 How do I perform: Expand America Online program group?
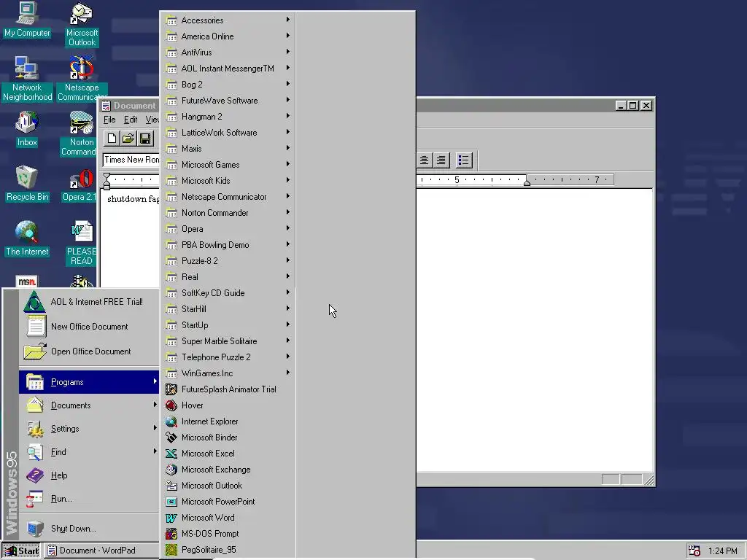(x=228, y=36)
